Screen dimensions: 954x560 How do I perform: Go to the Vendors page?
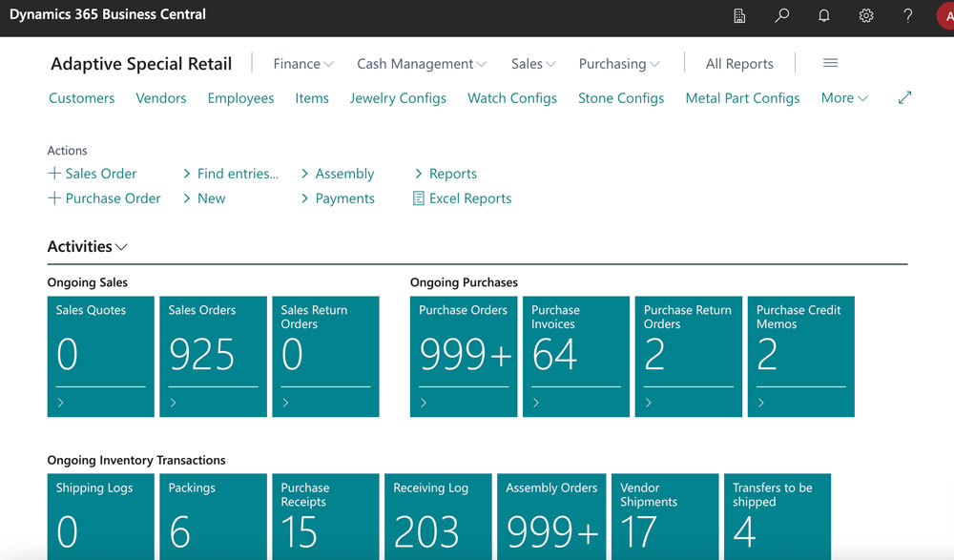[161, 98]
